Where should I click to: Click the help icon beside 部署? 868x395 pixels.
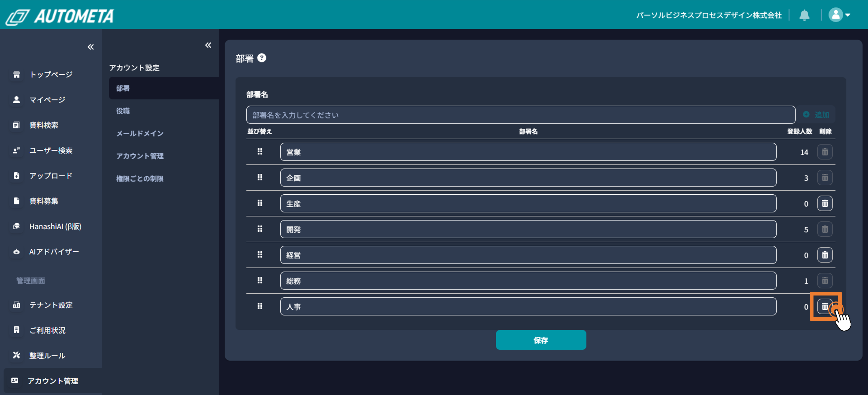click(262, 58)
